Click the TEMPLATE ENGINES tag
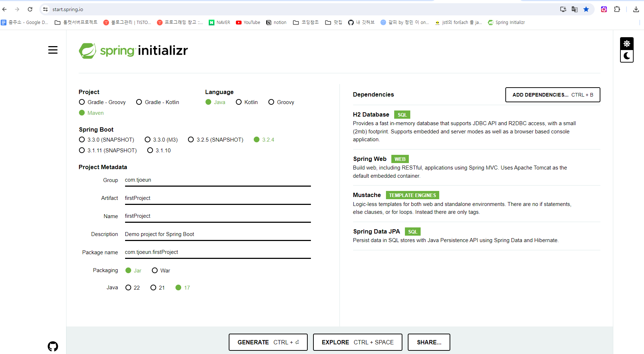 412,195
